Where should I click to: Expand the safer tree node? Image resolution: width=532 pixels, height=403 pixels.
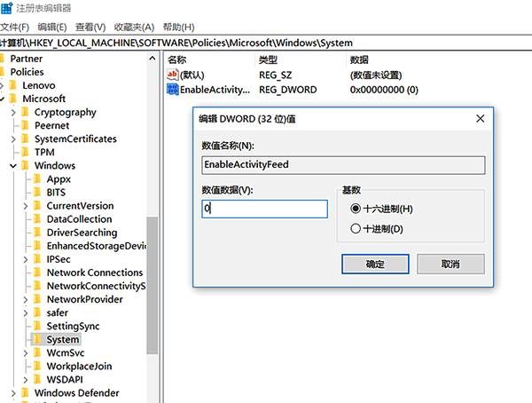click(26, 313)
